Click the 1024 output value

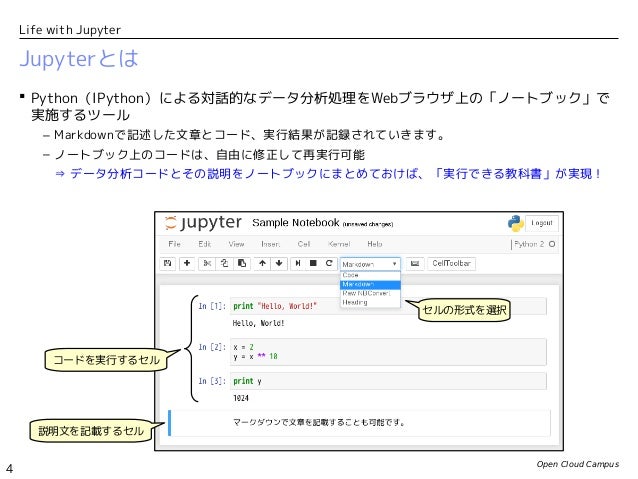click(x=241, y=398)
